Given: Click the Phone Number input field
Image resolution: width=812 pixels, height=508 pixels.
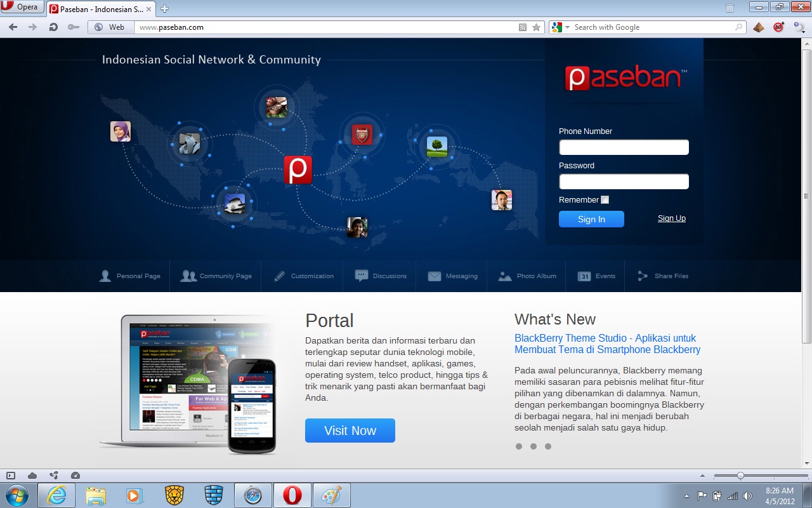Looking at the screenshot, I should tap(624, 147).
